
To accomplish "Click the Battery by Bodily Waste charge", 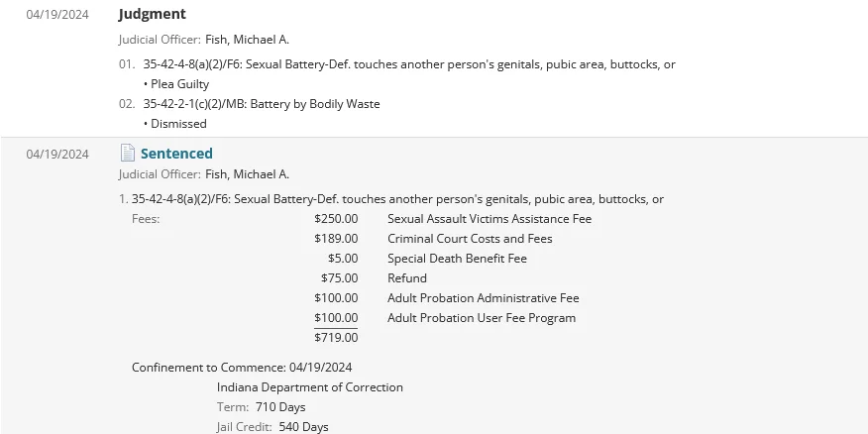I will pos(262,104).
